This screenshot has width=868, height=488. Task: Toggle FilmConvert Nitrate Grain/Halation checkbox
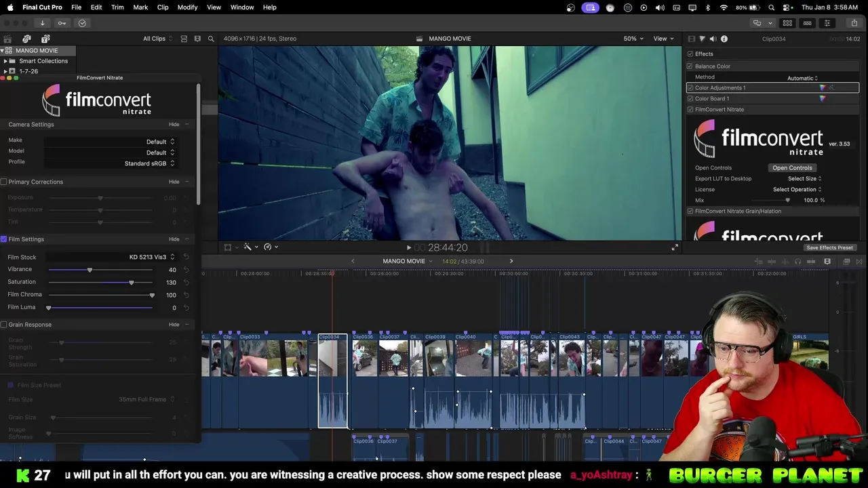pyautogui.click(x=690, y=211)
